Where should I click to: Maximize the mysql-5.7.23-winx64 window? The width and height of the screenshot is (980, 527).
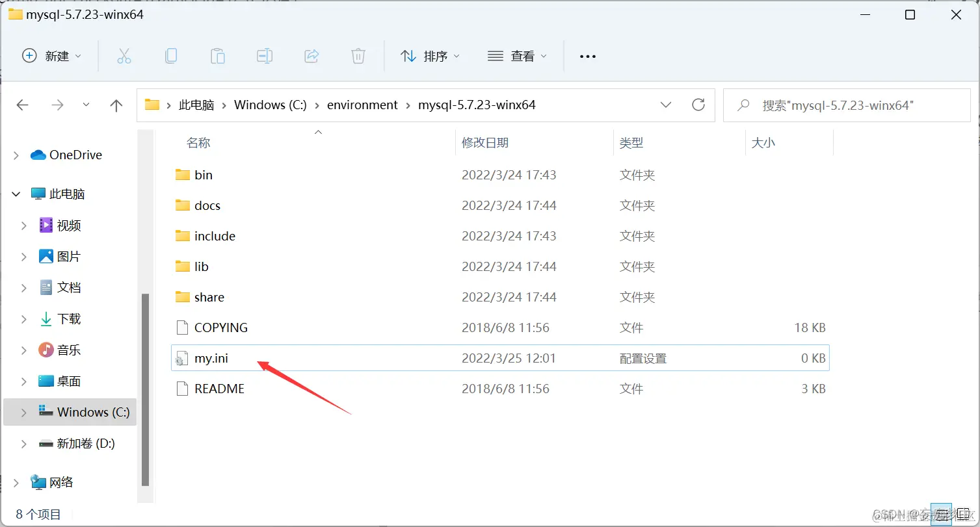(x=910, y=14)
